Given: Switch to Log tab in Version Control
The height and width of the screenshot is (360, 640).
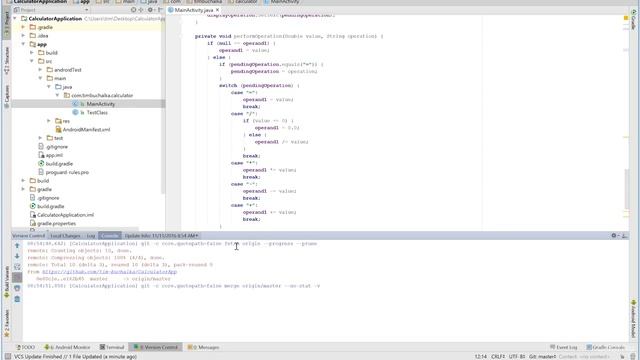Looking at the screenshot, I should 91,236.
